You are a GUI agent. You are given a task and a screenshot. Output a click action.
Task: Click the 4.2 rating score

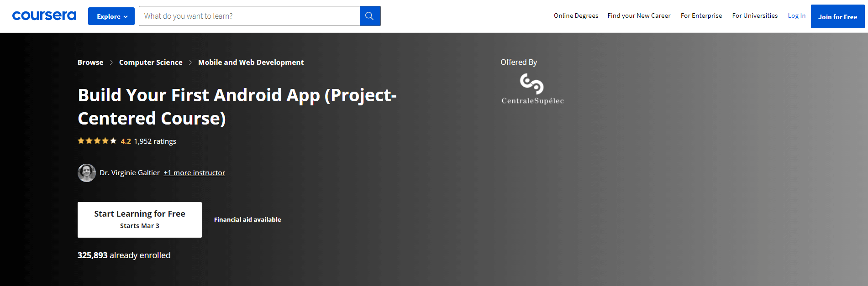click(126, 141)
